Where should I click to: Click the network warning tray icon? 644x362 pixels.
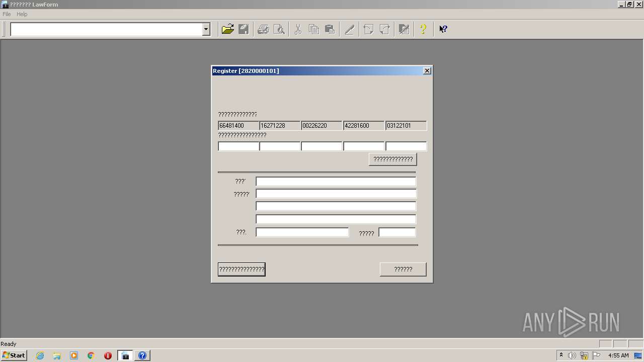tap(584, 355)
